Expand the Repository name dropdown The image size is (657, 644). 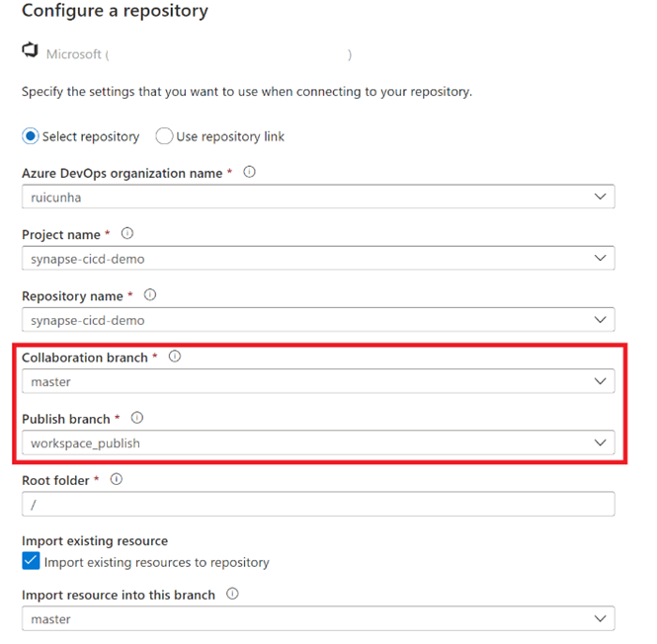point(318,320)
